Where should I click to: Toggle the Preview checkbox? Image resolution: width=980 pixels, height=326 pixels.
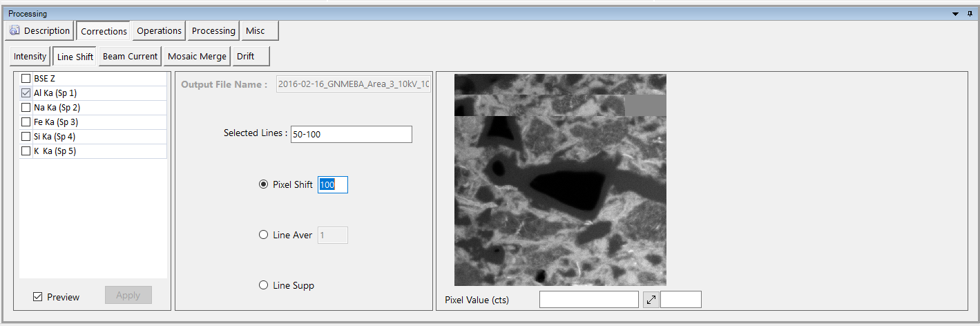point(38,297)
